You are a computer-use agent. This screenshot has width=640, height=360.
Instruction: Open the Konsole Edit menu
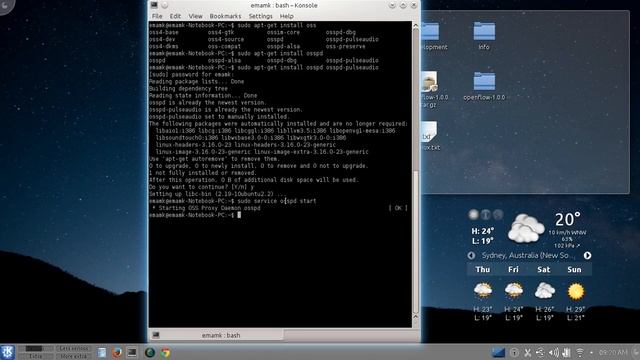coord(175,16)
